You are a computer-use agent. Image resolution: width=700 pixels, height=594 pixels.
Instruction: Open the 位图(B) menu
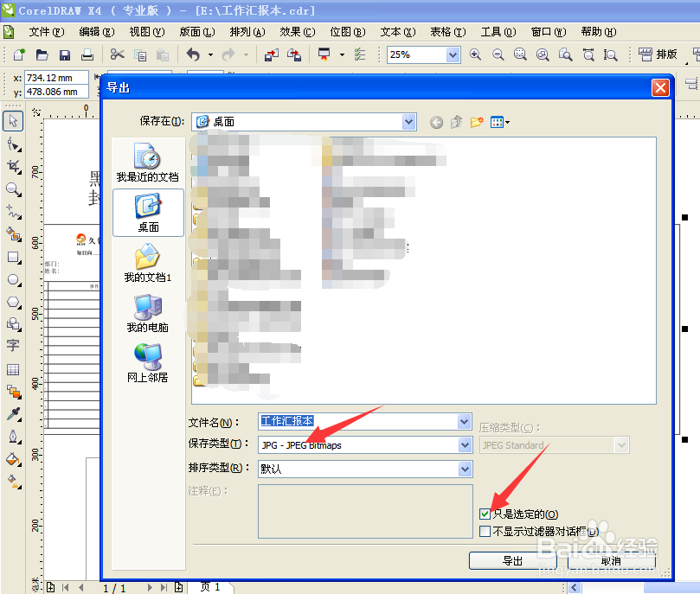(x=348, y=32)
